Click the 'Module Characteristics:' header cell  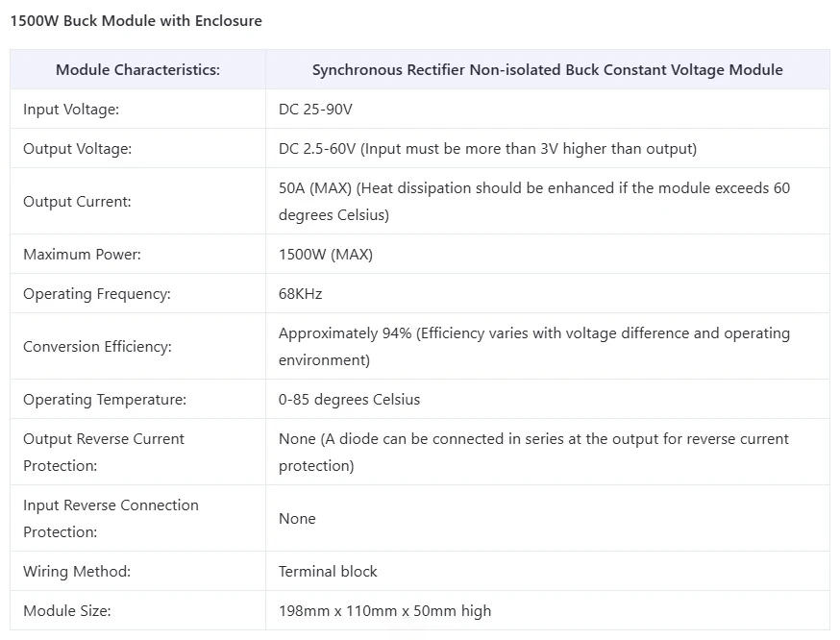(137, 70)
